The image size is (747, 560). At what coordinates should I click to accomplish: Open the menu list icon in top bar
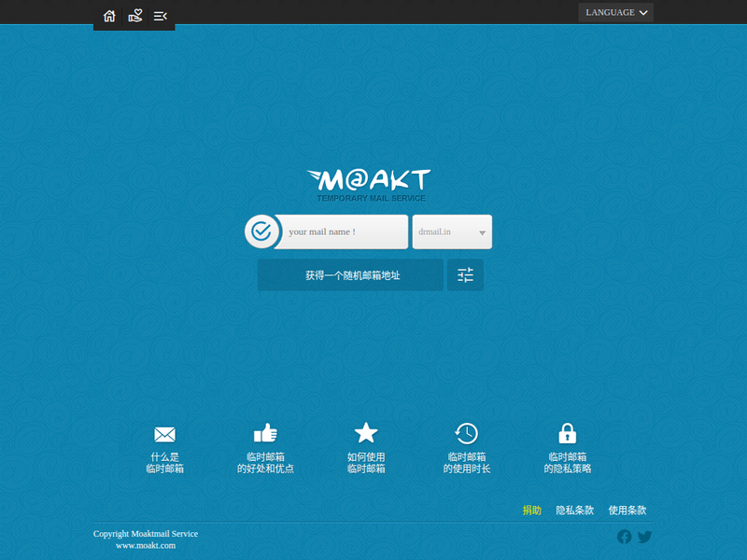[x=161, y=16]
